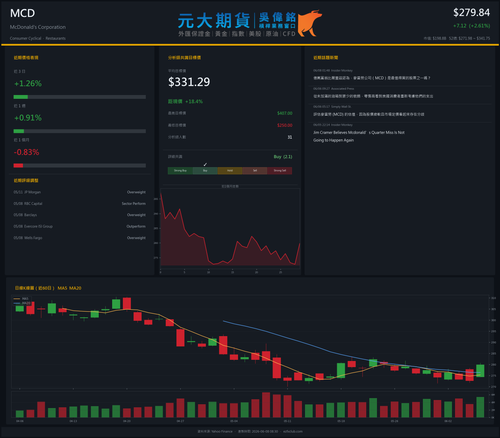Screen dimensions: 500x438
Task: Open the first Insider Monkey news headline
Action: pos(372,78)
